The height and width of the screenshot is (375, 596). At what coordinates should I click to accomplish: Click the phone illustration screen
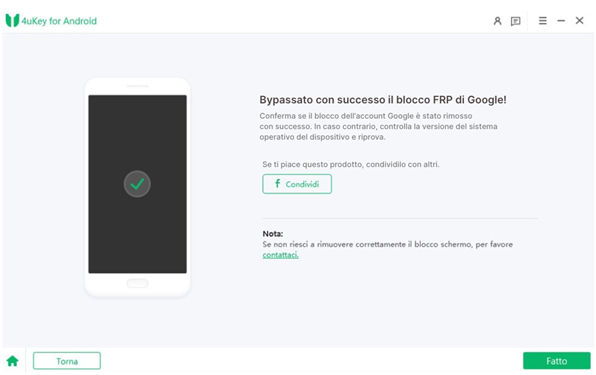click(x=138, y=184)
